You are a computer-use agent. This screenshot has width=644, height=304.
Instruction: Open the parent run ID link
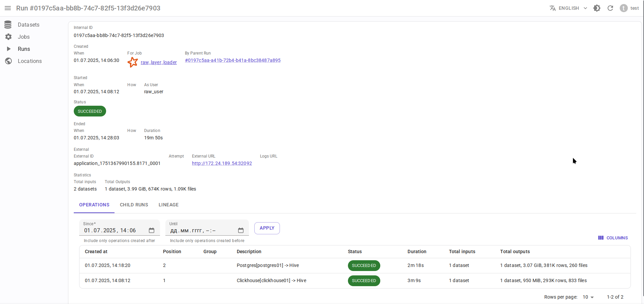[232, 60]
